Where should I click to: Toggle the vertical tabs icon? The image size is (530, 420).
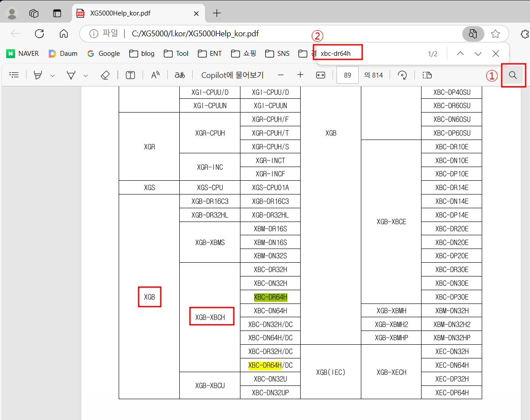(x=57, y=13)
